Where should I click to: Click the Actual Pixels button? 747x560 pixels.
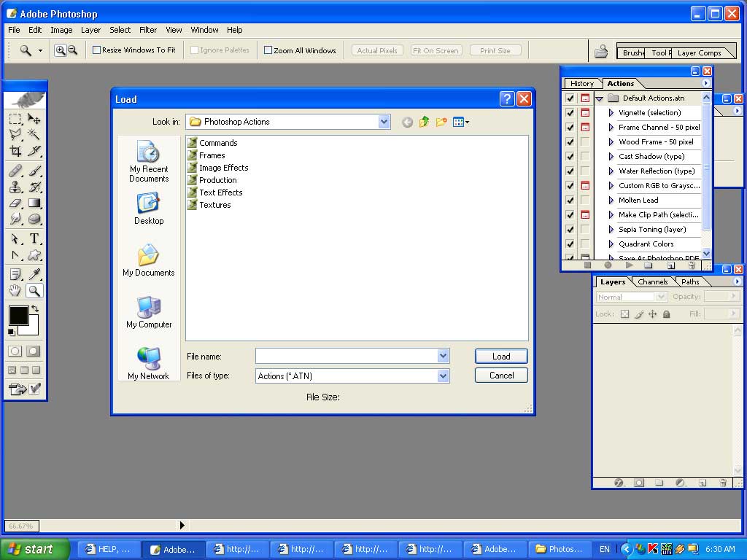(x=377, y=50)
